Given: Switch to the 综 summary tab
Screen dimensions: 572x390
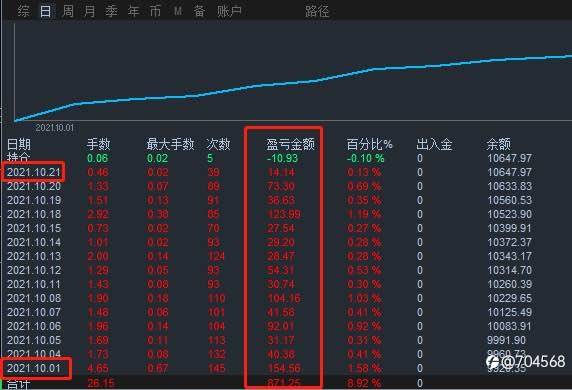Looking at the screenshot, I should pyautogui.click(x=24, y=11).
